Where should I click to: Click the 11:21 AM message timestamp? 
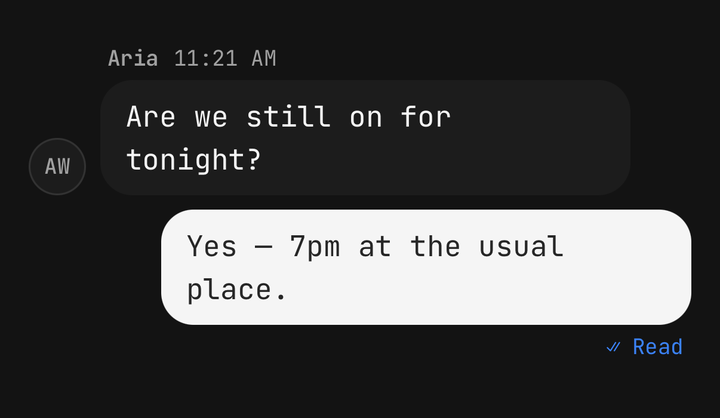[x=225, y=59]
